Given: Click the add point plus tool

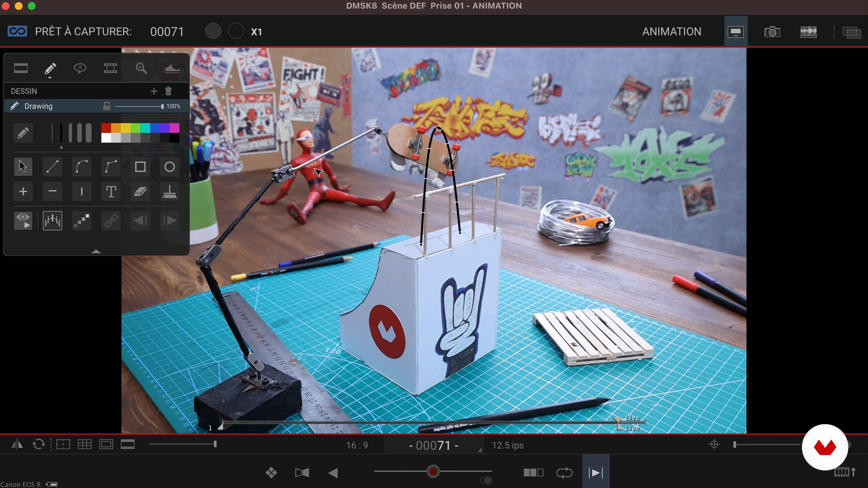Looking at the screenshot, I should 23,192.
